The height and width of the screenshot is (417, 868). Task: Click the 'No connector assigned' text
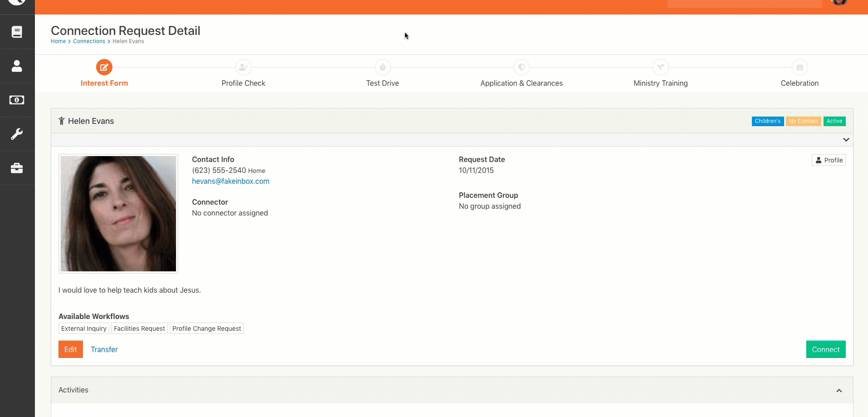tap(230, 213)
